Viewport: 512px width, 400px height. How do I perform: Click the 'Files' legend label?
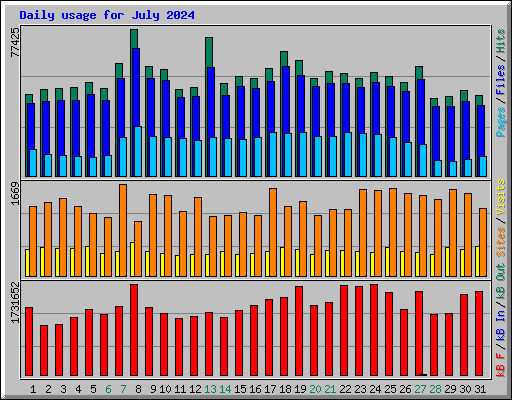pyautogui.click(x=501, y=80)
